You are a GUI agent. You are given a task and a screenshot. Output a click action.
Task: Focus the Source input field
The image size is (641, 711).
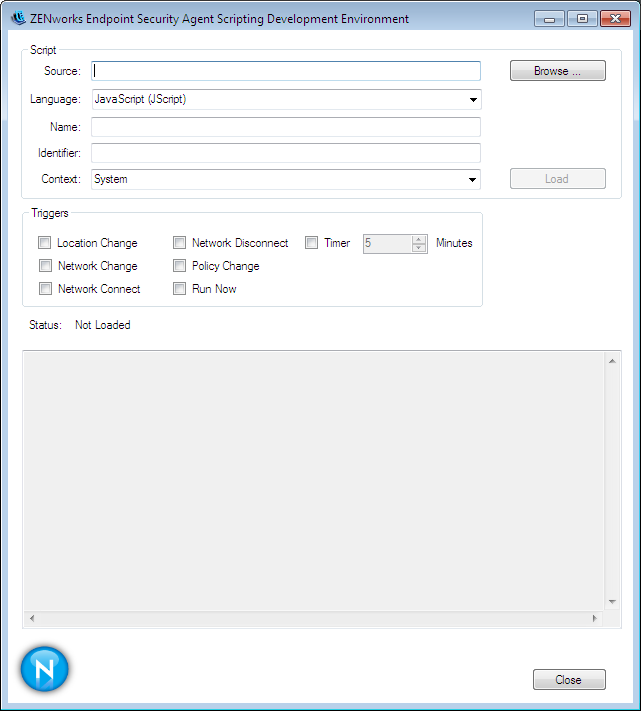pyautogui.click(x=286, y=71)
